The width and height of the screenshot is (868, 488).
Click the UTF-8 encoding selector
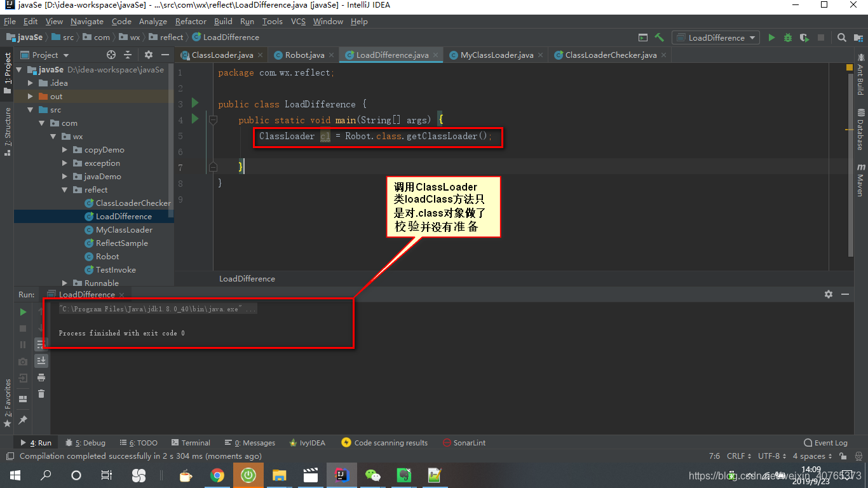pos(772,456)
